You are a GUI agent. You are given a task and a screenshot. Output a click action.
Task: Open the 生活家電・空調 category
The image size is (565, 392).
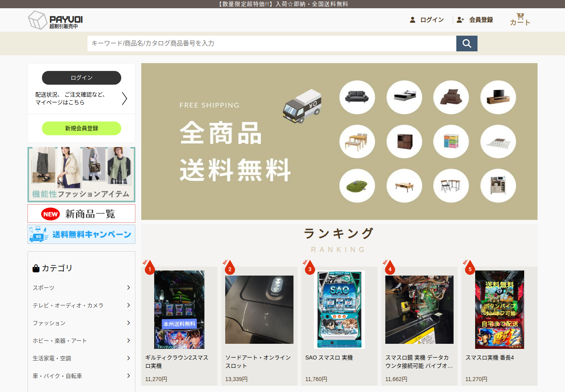52,358
